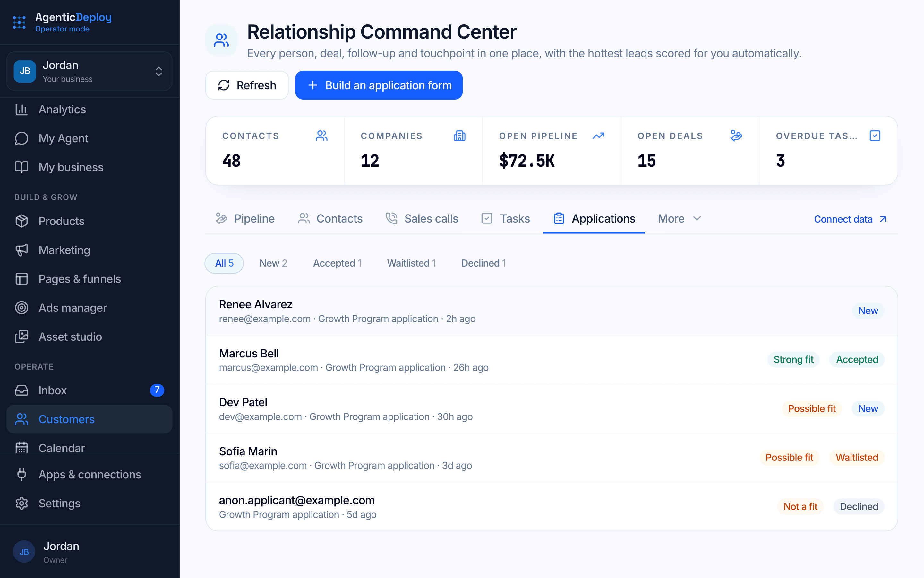Open My Agent chat section
Image resolution: width=924 pixels, height=578 pixels.
pyautogui.click(x=89, y=138)
